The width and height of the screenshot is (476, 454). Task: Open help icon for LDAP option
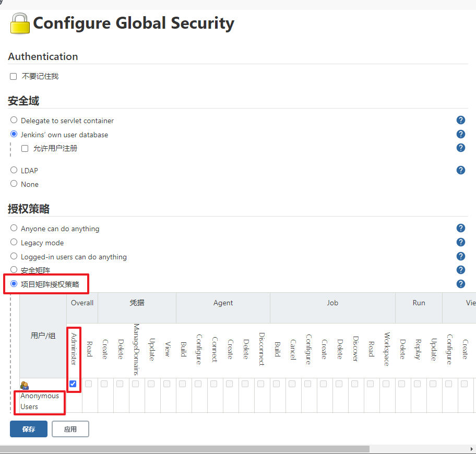(x=460, y=170)
